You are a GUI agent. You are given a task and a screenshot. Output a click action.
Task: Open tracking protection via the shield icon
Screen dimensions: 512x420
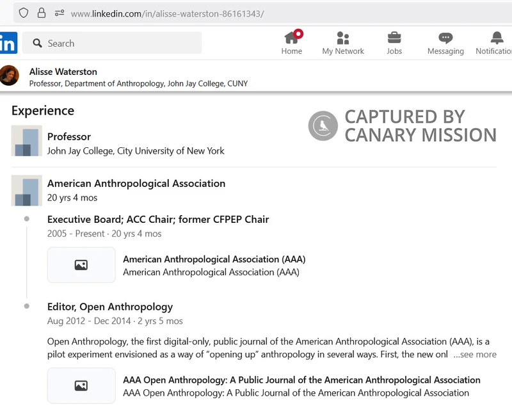[22, 12]
